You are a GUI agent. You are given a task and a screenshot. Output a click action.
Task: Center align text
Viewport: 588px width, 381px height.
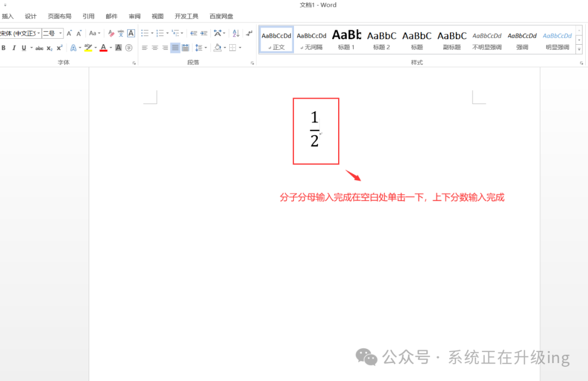coord(155,47)
